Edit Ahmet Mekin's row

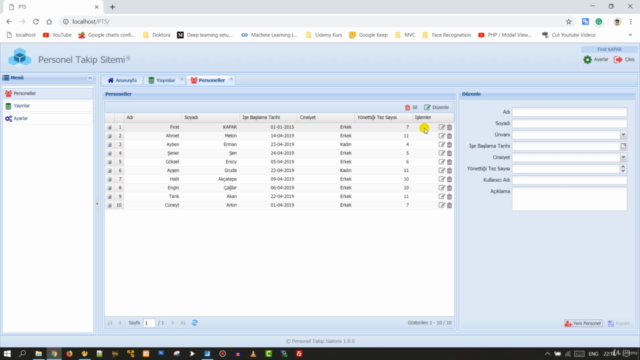(x=441, y=136)
